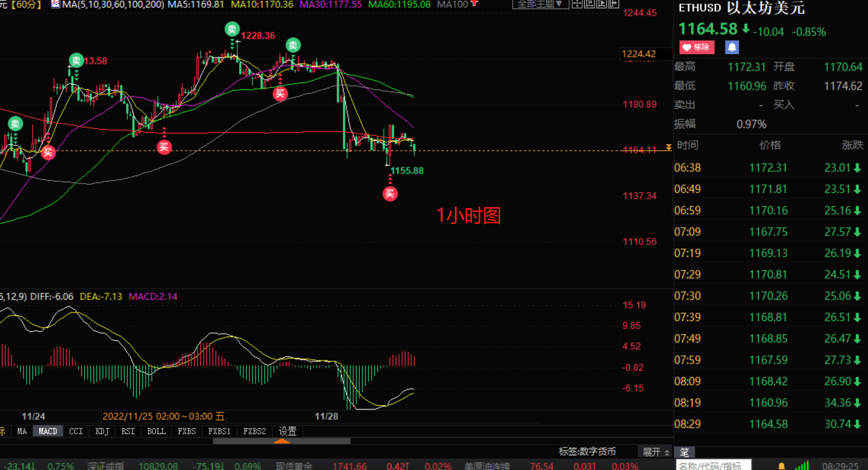Screen dimensions: 868x470
Task: Open the 全部主题 theme dropdown
Action: [x=540, y=4]
